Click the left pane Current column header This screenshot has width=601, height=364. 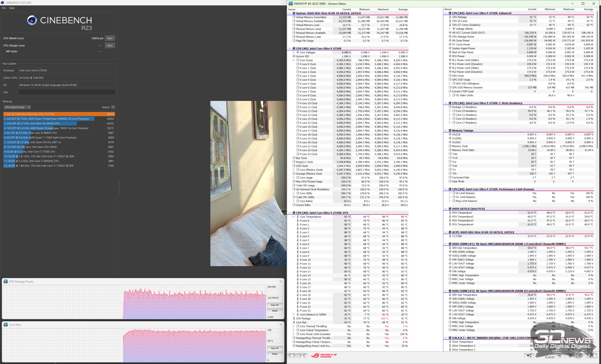click(346, 9)
